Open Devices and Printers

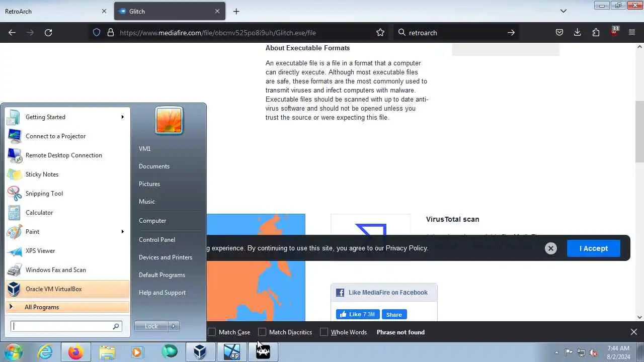tap(166, 257)
